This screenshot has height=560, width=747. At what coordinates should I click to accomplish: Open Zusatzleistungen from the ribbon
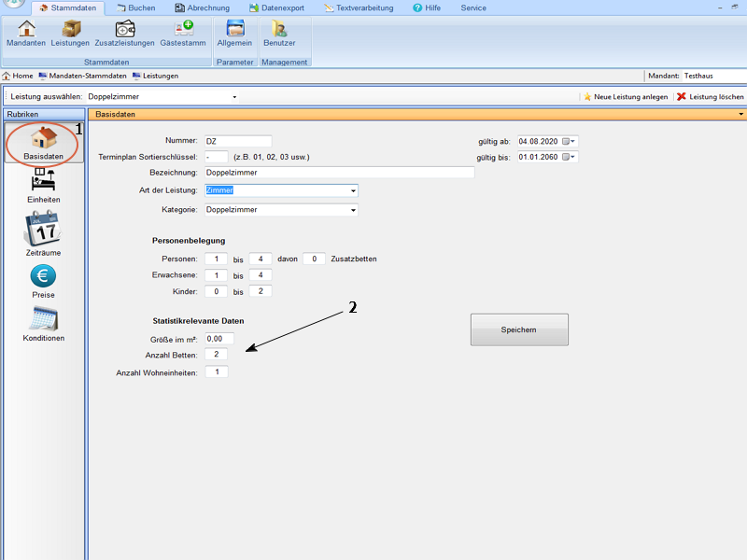[124, 33]
